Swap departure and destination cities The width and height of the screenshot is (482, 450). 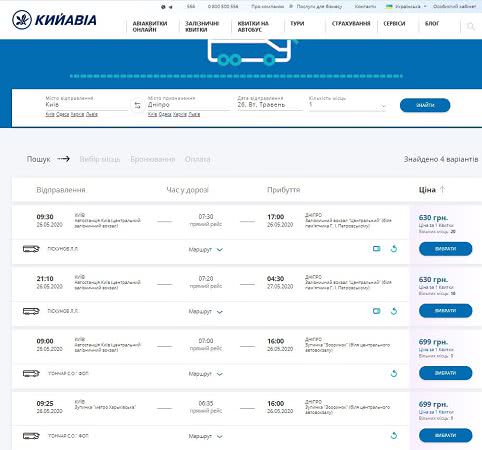coord(137,106)
